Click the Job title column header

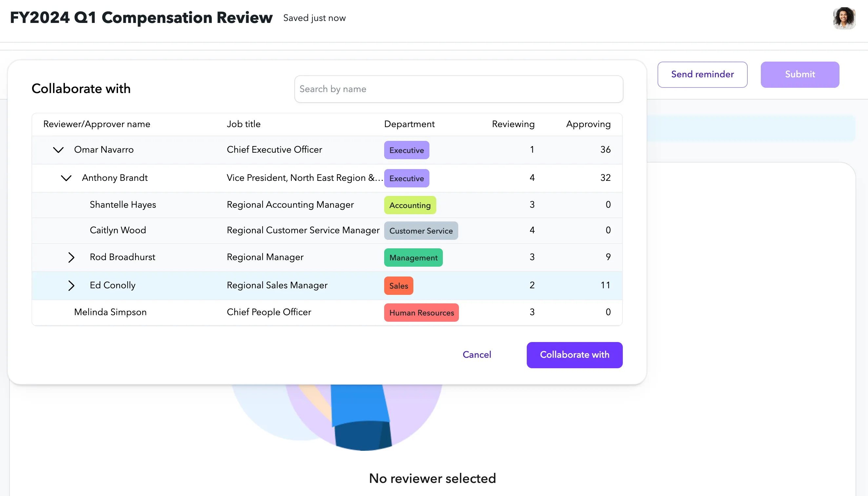243,124
